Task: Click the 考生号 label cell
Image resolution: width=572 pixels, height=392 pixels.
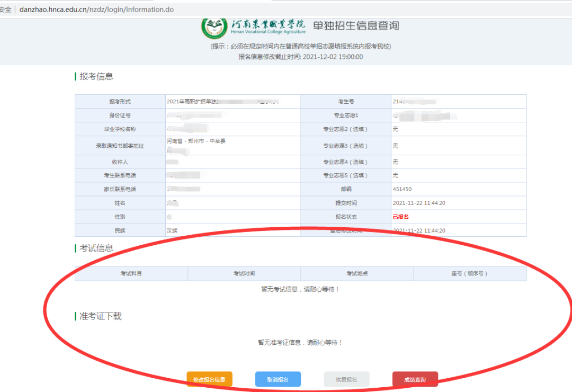Action: coord(346,102)
